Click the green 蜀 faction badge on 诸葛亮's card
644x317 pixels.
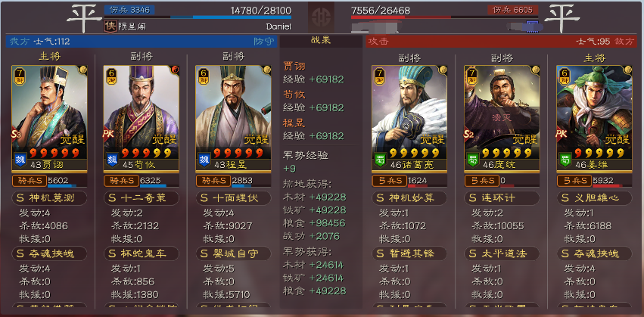coord(381,159)
